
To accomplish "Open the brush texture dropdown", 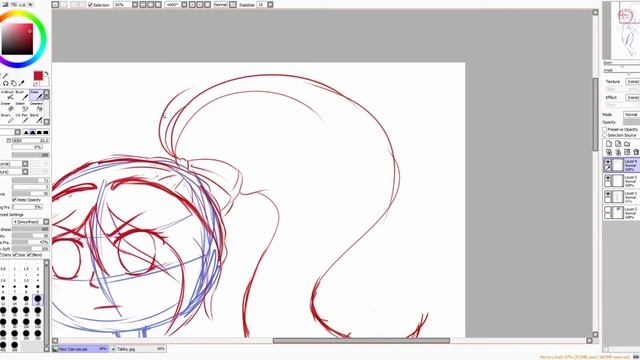I will (x=25, y=171).
